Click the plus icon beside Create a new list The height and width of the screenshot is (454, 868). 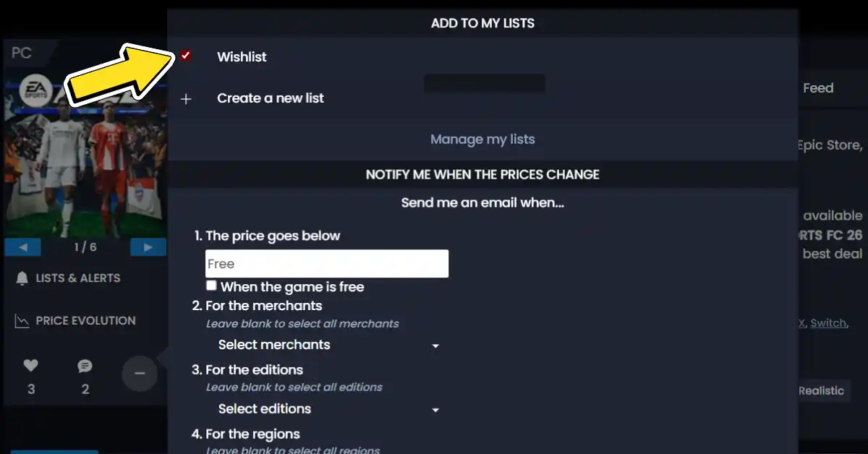tap(186, 98)
